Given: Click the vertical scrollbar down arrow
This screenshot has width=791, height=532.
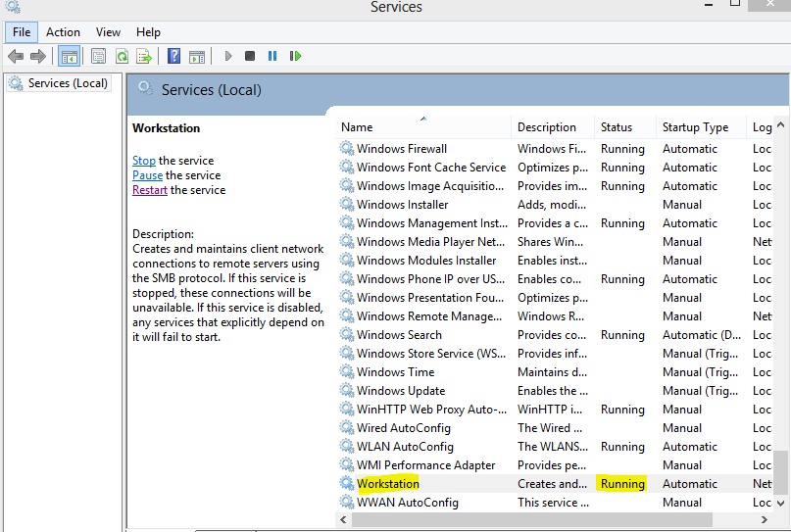Looking at the screenshot, I should (780, 503).
